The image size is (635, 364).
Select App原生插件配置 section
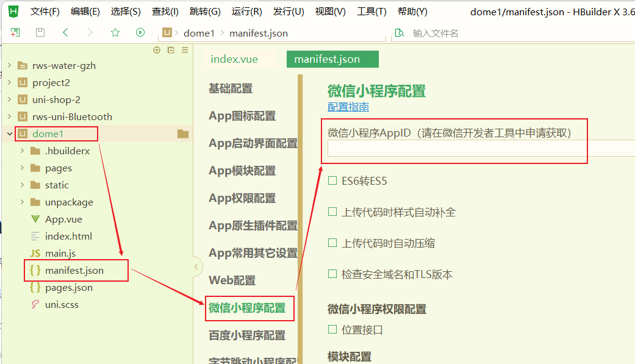253,226
